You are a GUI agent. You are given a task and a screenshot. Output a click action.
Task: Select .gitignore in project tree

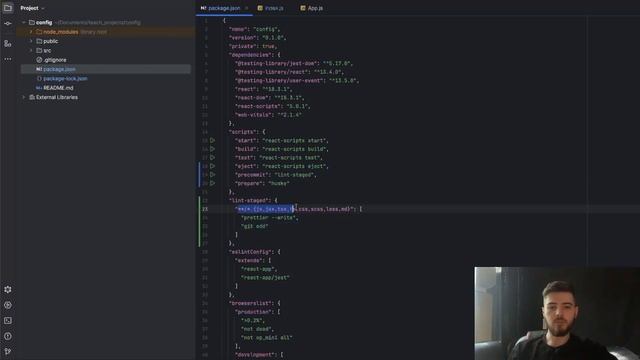(55, 60)
